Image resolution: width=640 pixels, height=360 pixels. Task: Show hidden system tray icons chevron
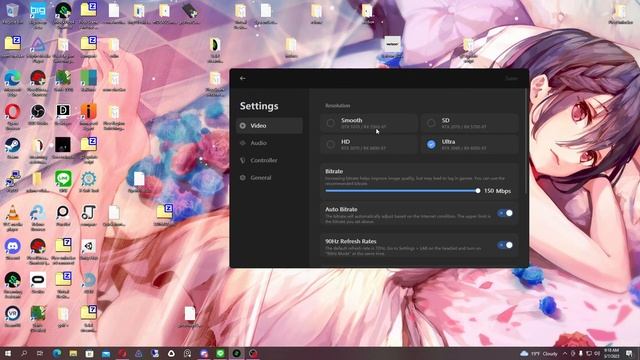click(565, 353)
